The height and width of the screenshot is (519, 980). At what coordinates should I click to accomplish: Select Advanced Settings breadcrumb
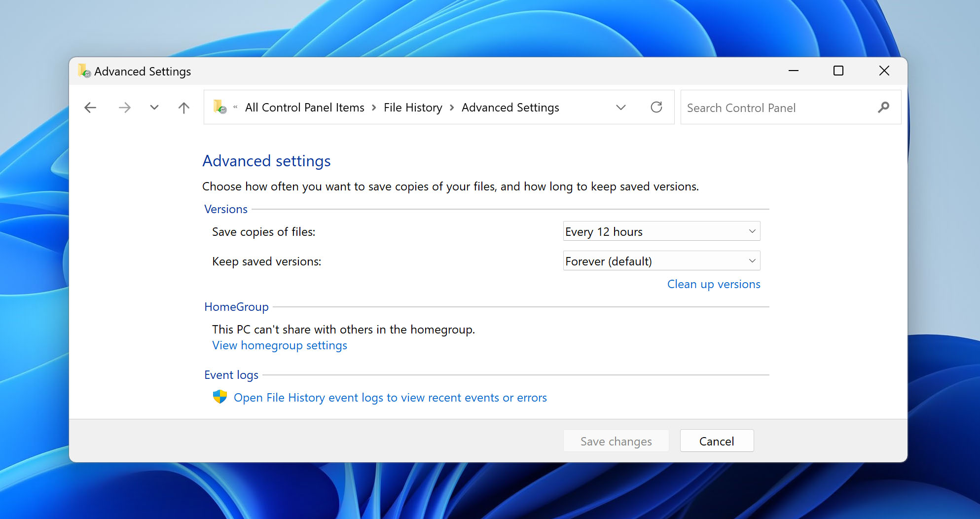coord(510,108)
